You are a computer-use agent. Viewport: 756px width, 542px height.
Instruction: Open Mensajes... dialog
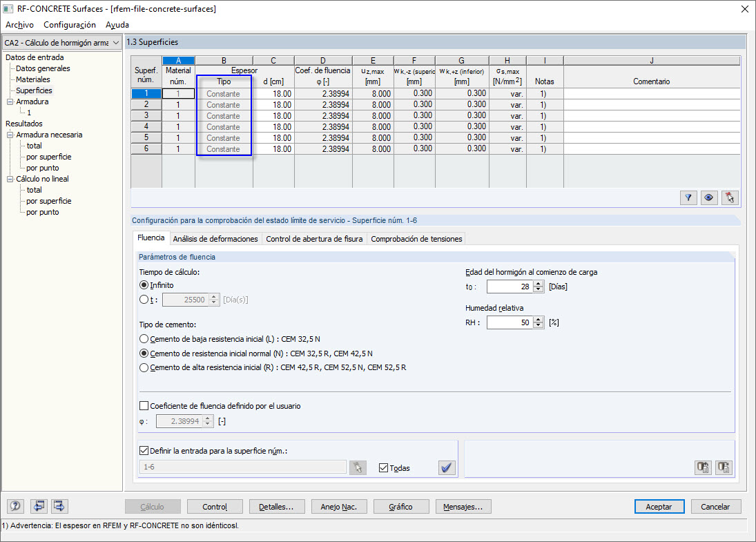point(463,507)
